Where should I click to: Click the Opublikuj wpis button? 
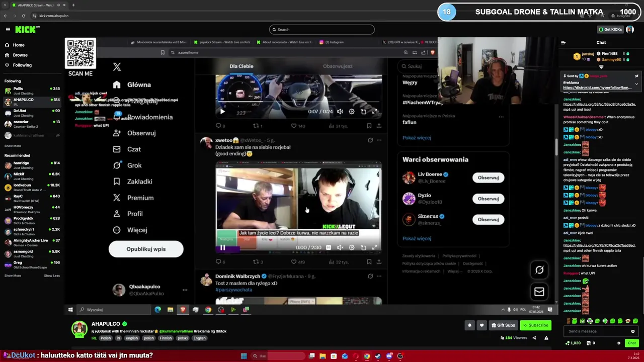[x=146, y=249]
